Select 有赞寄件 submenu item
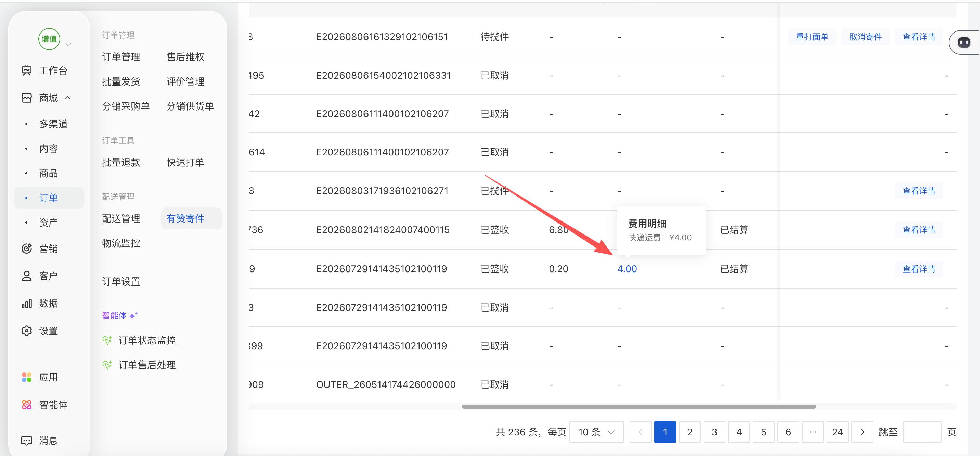980x456 pixels. coord(191,218)
